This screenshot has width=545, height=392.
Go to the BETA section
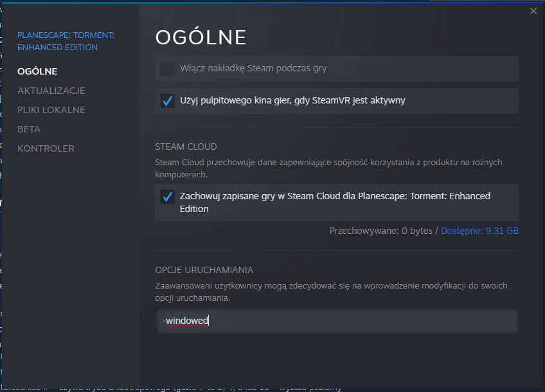point(29,129)
